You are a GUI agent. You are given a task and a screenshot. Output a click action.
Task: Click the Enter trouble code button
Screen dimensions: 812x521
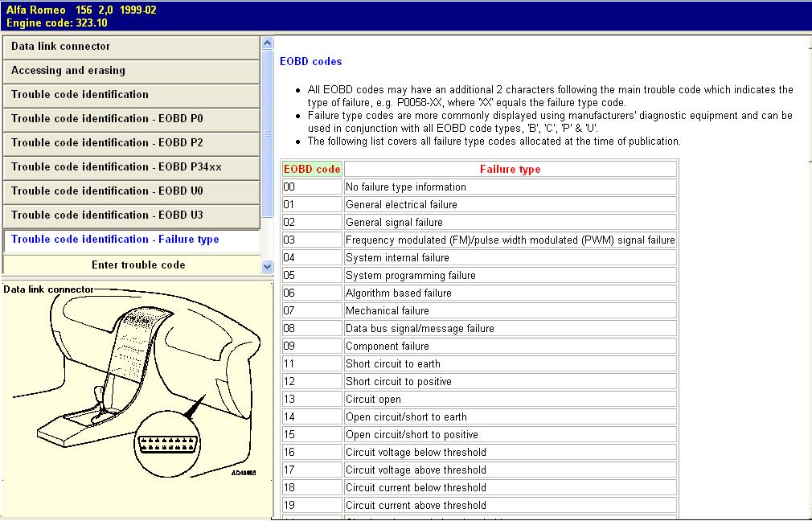click(x=138, y=265)
